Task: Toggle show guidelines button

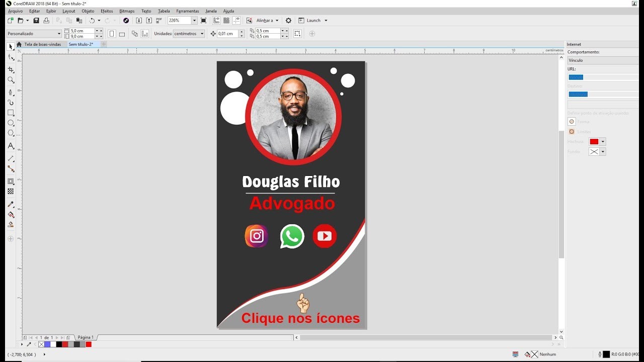Action: [x=236, y=21]
